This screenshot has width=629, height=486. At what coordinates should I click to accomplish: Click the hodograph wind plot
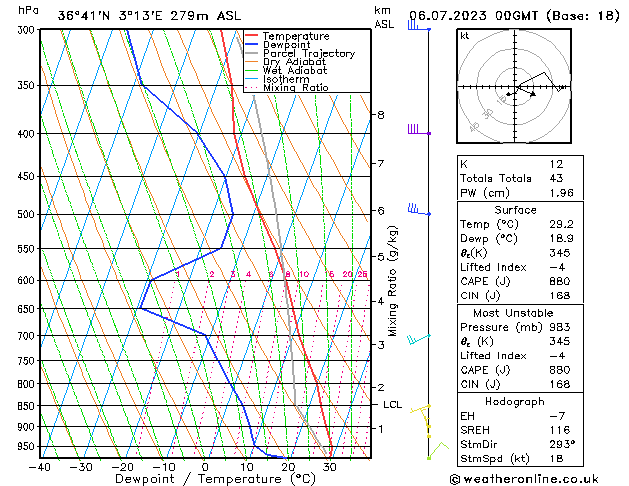(514, 86)
